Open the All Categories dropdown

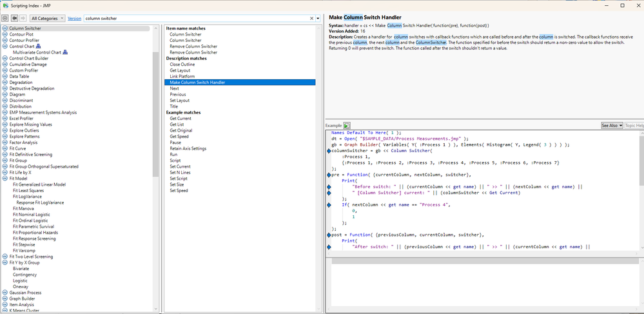coord(47,19)
